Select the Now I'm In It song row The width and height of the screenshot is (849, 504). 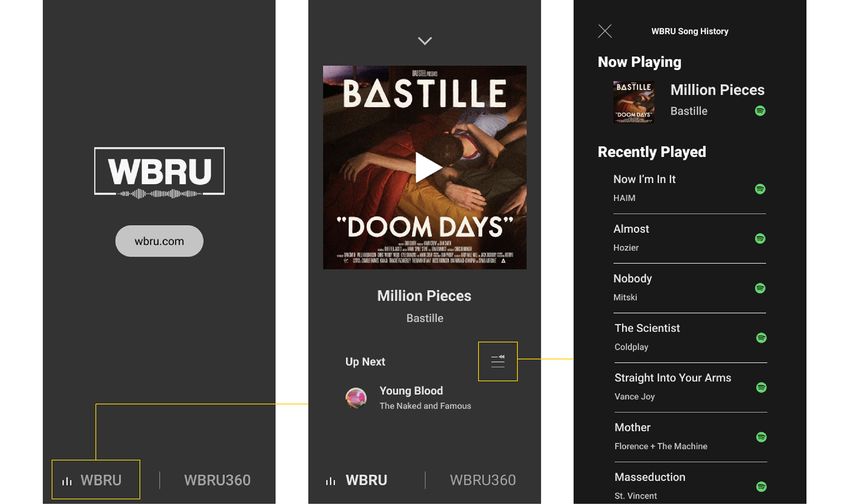tap(689, 188)
